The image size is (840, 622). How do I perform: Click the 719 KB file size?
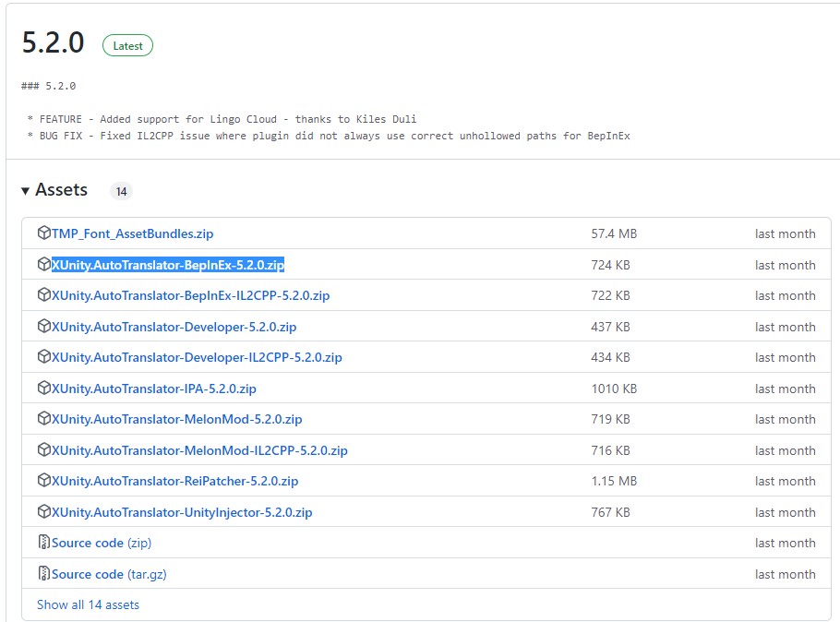pyautogui.click(x=610, y=419)
